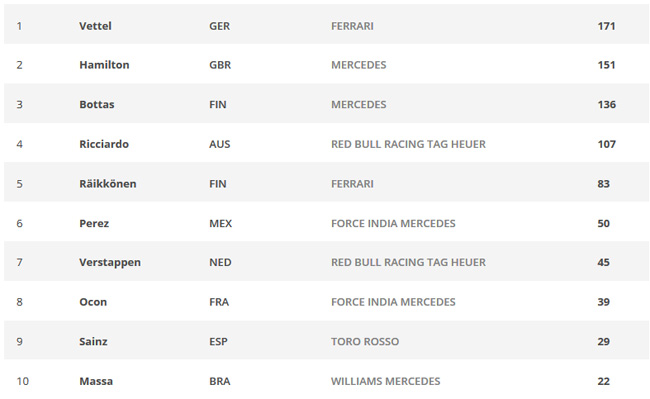Click the 171 points value

tap(606, 26)
